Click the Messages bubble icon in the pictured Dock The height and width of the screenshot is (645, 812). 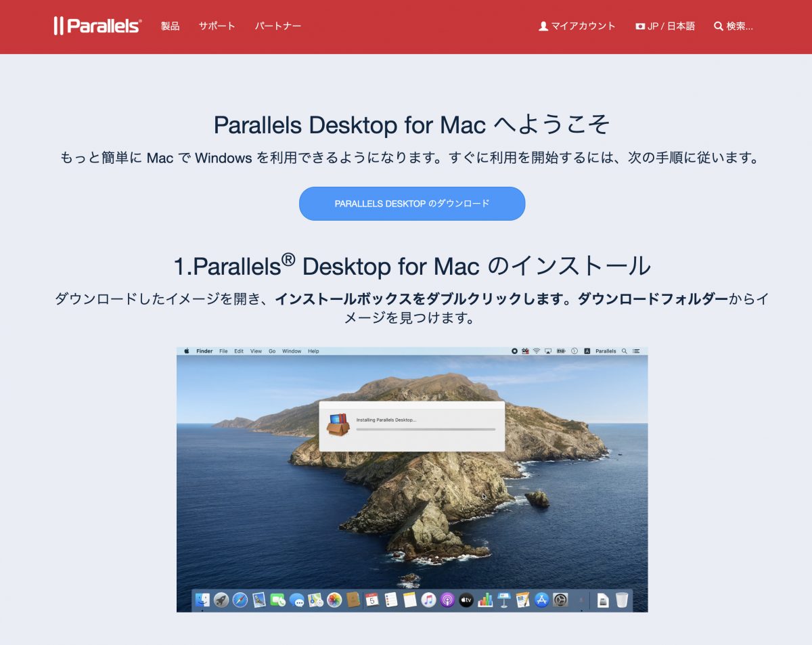pyautogui.click(x=296, y=600)
